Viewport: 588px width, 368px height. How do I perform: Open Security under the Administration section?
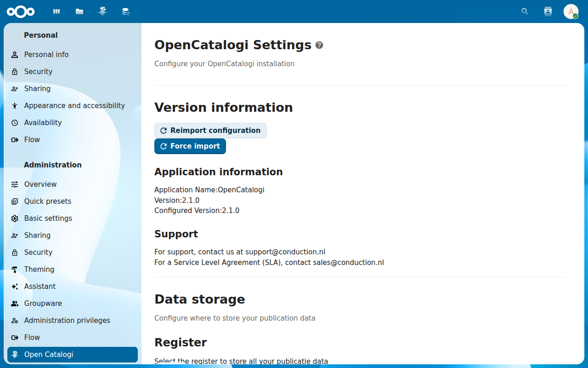(73, 253)
